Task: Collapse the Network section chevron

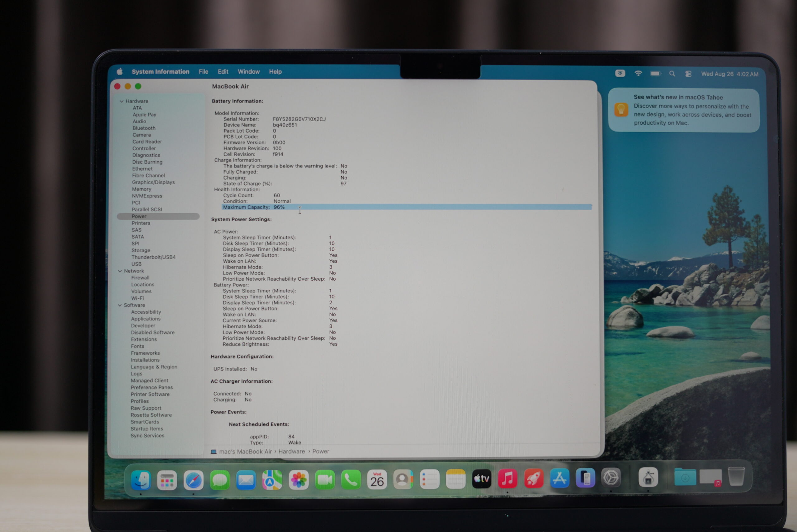Action: click(x=120, y=271)
